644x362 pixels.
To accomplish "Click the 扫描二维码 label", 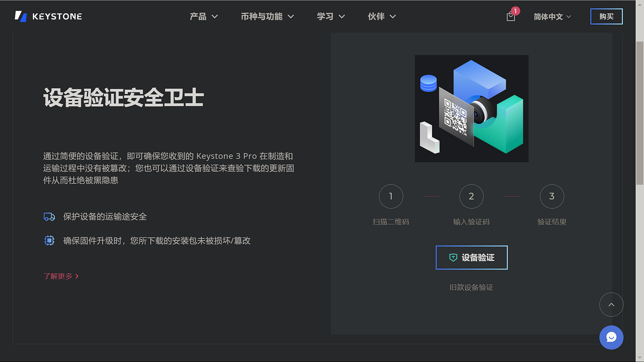I will (x=391, y=222).
